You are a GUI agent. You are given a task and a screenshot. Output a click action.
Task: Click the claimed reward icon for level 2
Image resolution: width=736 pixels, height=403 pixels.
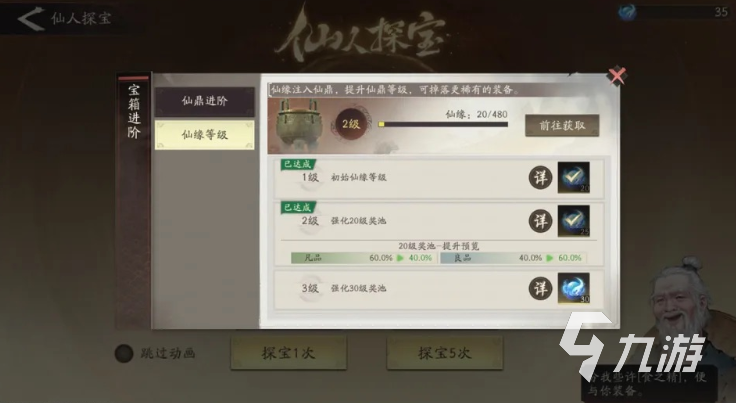coord(574,221)
